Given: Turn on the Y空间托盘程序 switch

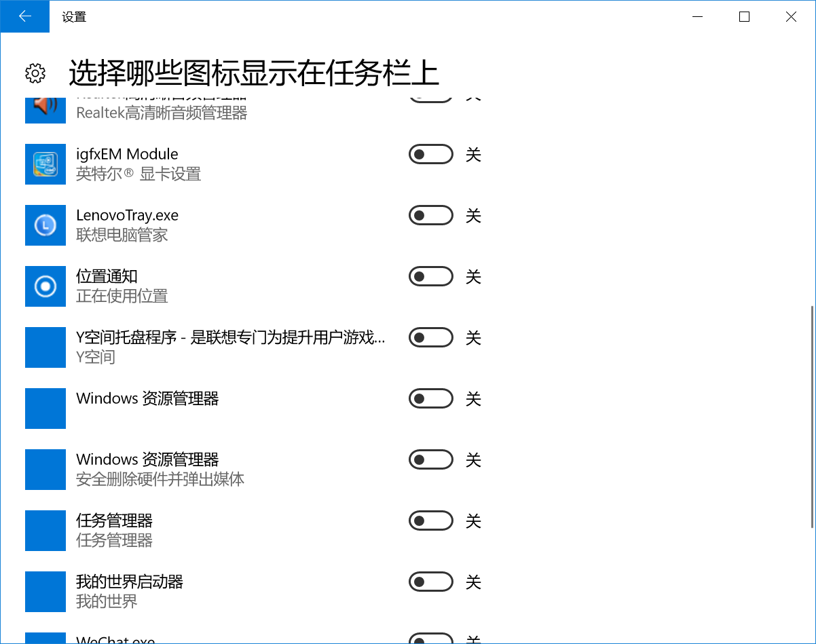Looking at the screenshot, I should pos(431,338).
